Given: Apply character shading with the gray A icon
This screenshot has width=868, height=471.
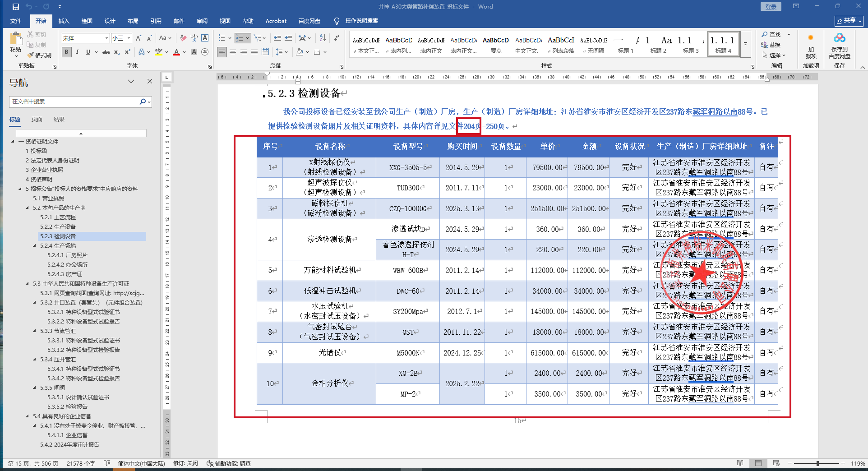Looking at the screenshot, I should click(194, 52).
